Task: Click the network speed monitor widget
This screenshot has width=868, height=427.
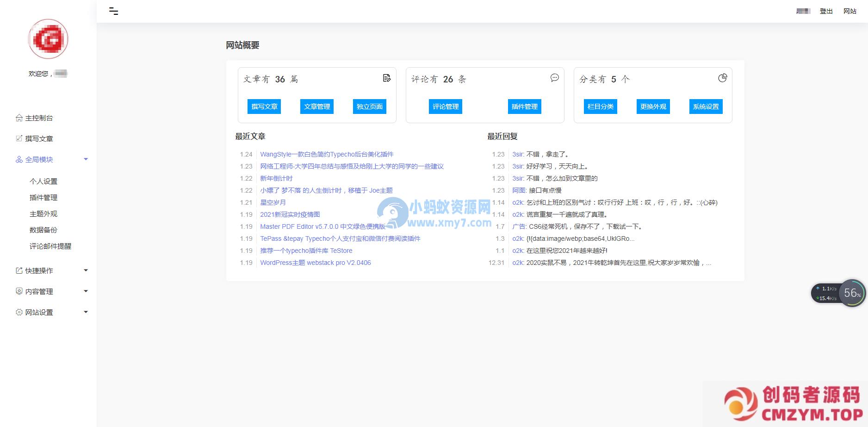Action: (x=837, y=293)
